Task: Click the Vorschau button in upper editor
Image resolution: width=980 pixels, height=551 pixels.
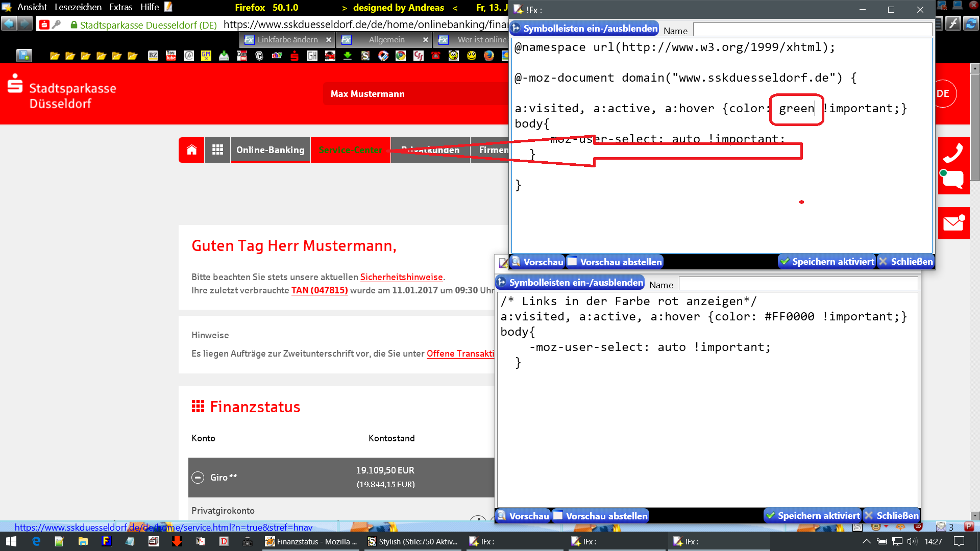Action: click(538, 262)
